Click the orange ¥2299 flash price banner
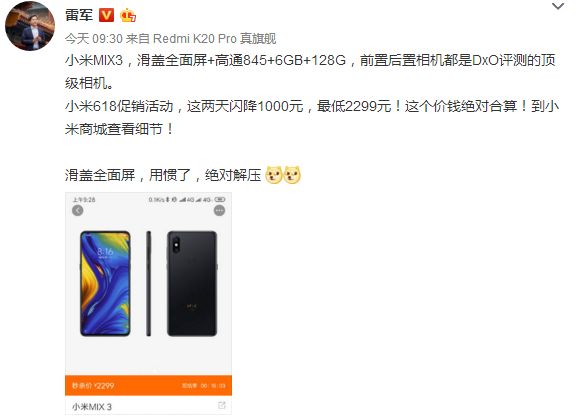581x417 pixels. (148, 385)
